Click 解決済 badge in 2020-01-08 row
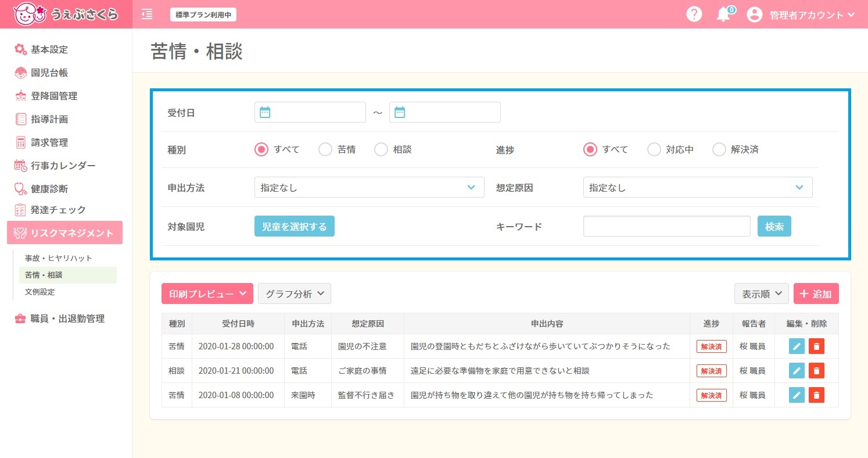Image resolution: width=868 pixels, height=458 pixels. point(712,395)
